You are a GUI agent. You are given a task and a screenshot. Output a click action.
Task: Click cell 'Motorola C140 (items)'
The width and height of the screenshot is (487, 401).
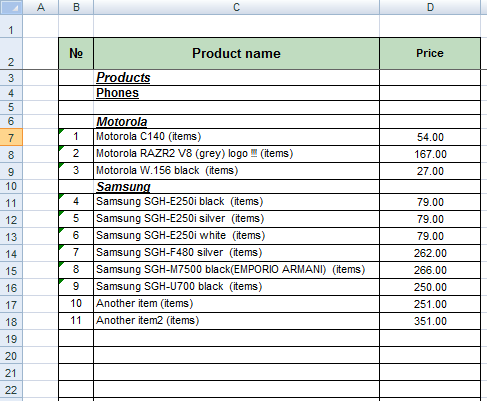(x=236, y=137)
